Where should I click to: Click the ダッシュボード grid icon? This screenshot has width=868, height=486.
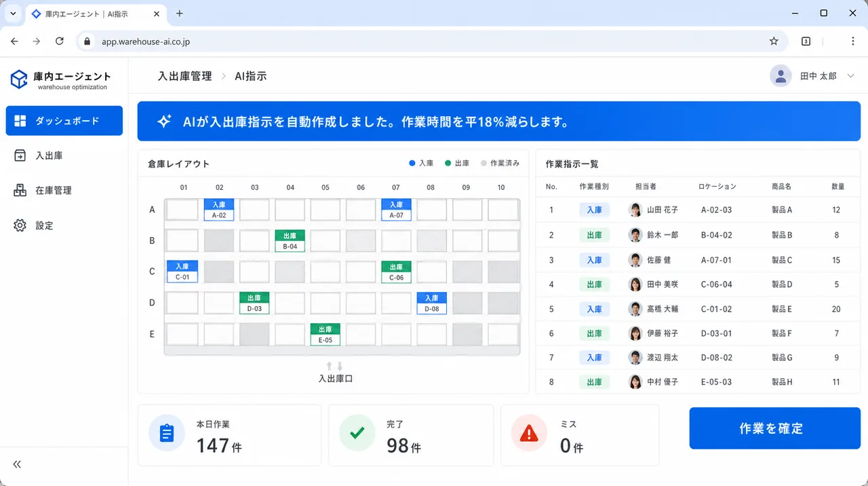click(x=20, y=121)
